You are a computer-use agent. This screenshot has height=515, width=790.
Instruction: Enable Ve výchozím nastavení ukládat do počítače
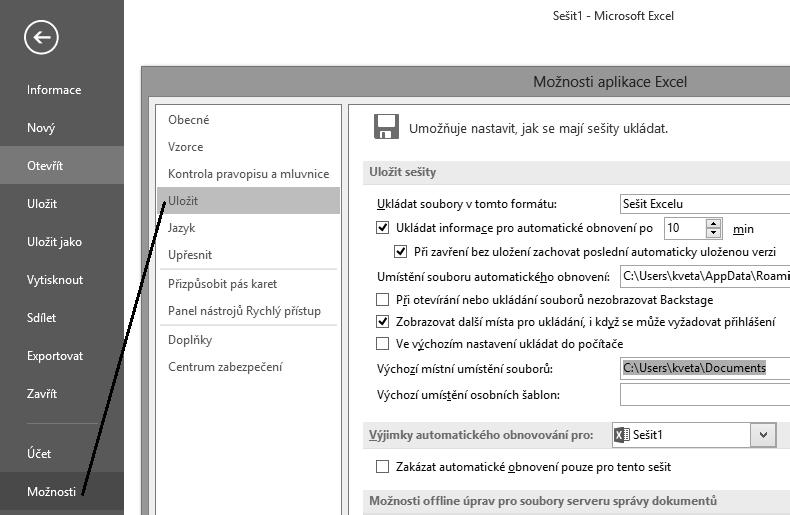click(x=383, y=344)
